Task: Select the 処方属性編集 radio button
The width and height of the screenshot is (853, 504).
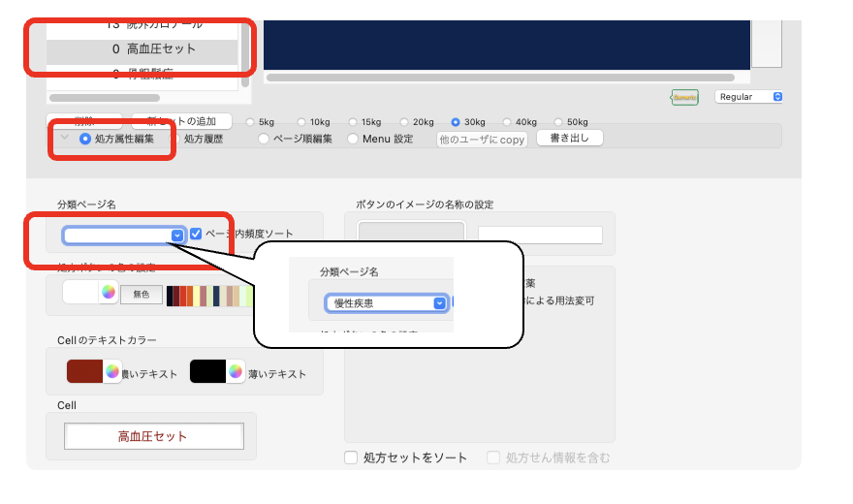Action: (85, 139)
